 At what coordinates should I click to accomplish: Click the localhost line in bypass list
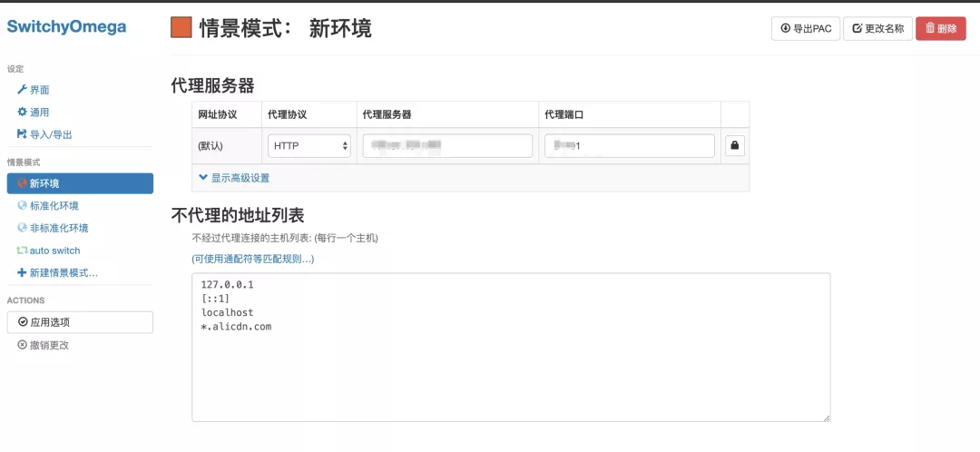(x=227, y=312)
